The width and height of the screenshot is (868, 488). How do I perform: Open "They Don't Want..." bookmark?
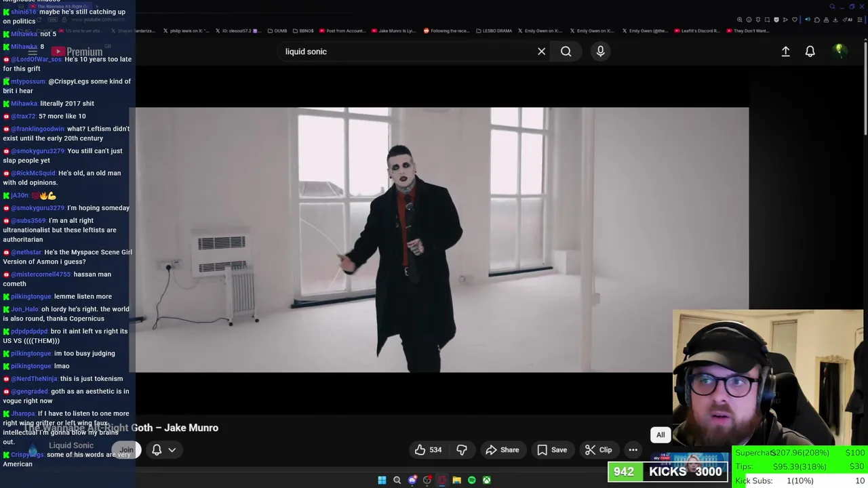[748, 31]
